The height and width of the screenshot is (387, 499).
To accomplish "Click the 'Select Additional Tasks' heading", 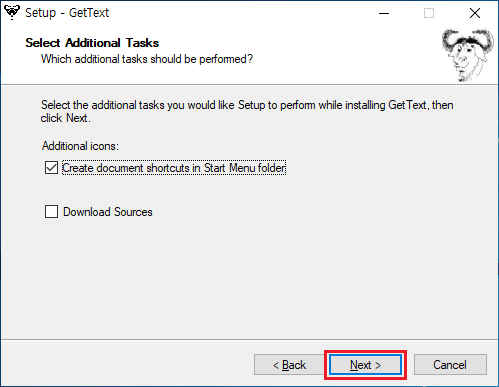I will pos(92,43).
